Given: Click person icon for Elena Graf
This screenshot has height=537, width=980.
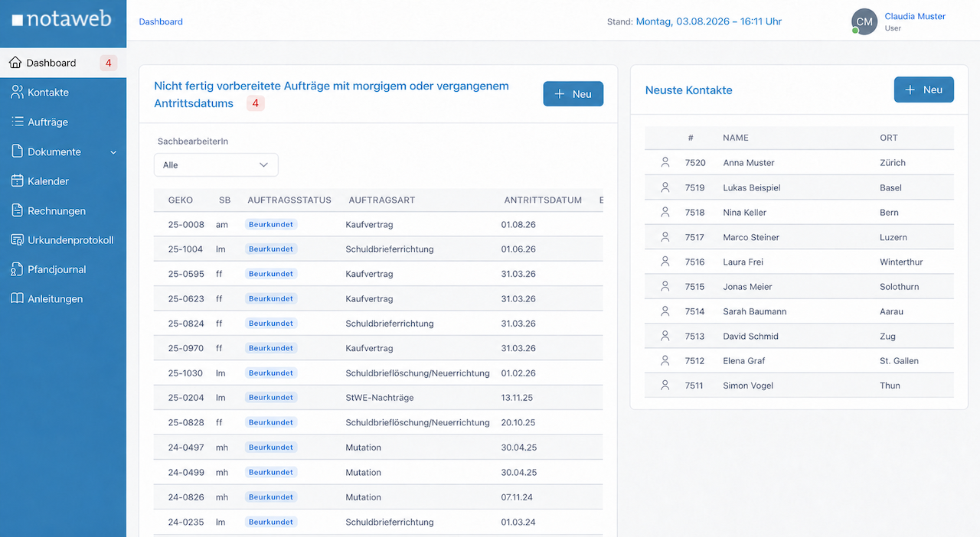Looking at the screenshot, I should [665, 360].
